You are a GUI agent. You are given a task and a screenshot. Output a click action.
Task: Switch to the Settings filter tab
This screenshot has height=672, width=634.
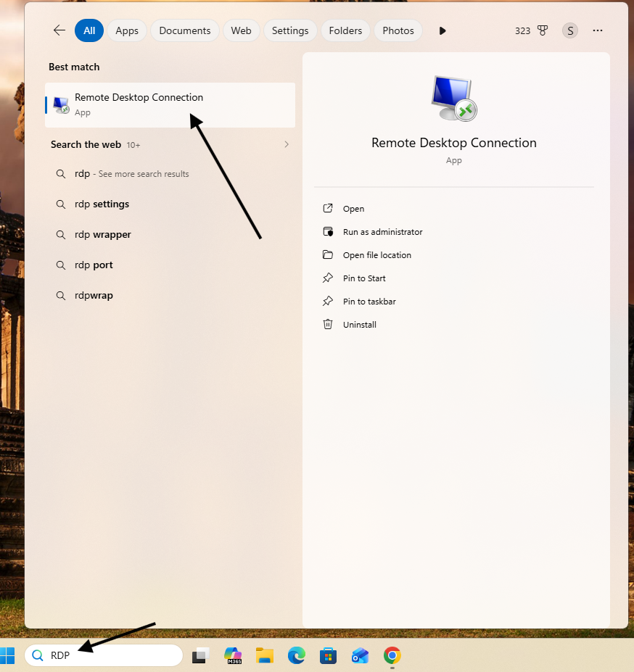click(x=290, y=30)
